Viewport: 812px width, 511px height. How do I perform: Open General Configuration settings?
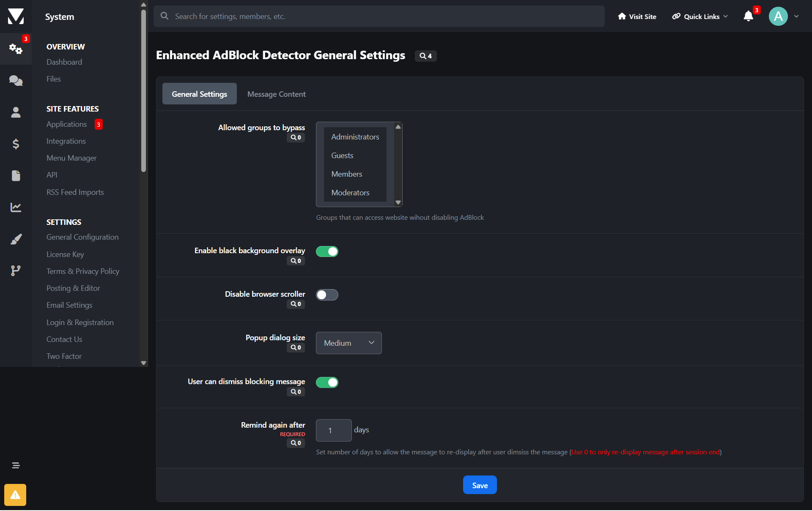[x=82, y=237]
